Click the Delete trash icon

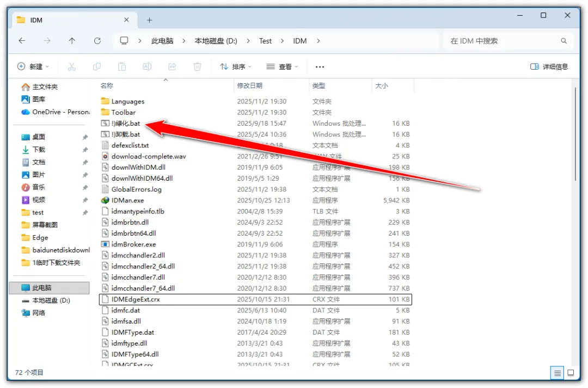197,67
